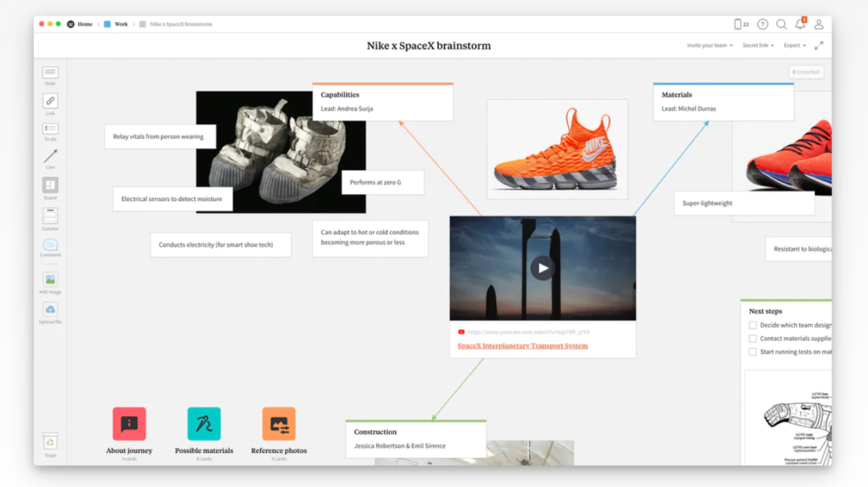Select 'Can adapt to hot or cold conditions' note
Image resolution: width=868 pixels, height=487 pixels.
[x=370, y=238]
